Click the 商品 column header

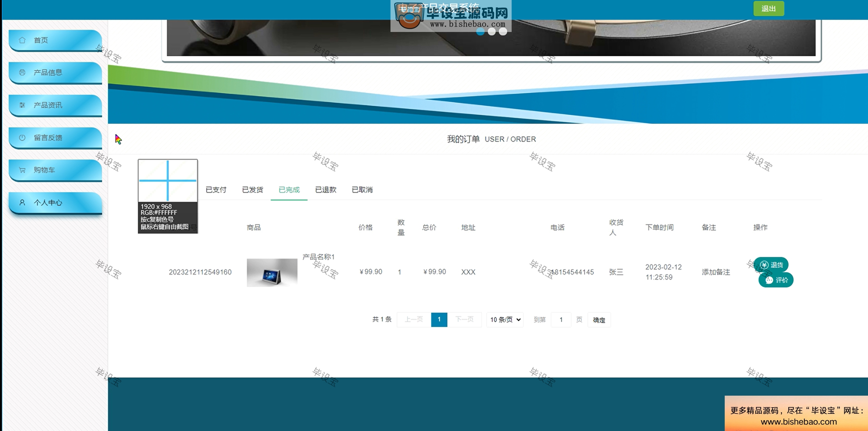coord(254,227)
